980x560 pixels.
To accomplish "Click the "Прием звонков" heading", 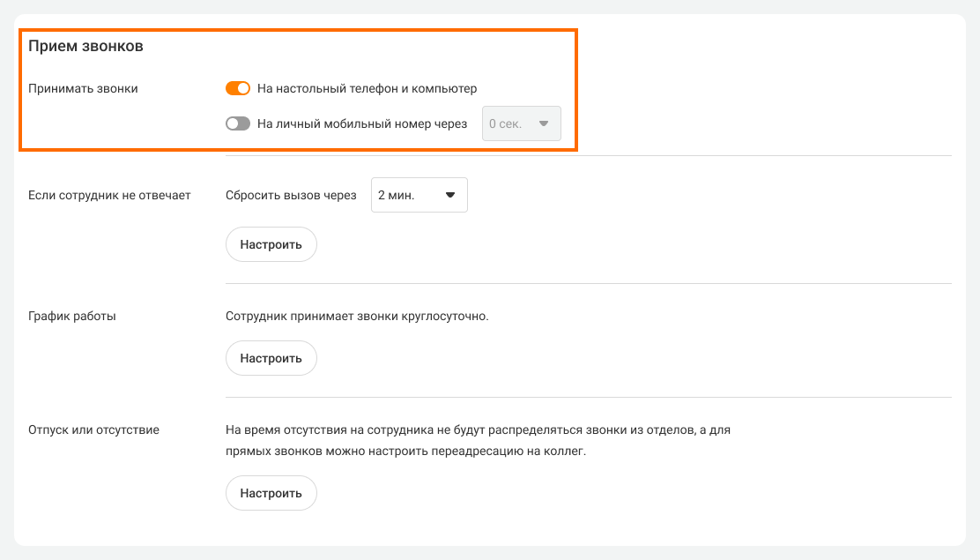I will pos(85,47).
